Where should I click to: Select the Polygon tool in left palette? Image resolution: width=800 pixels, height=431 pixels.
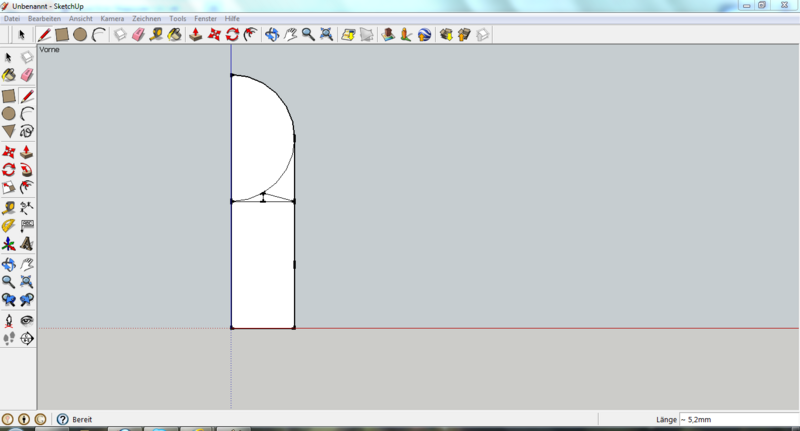[x=8, y=131]
